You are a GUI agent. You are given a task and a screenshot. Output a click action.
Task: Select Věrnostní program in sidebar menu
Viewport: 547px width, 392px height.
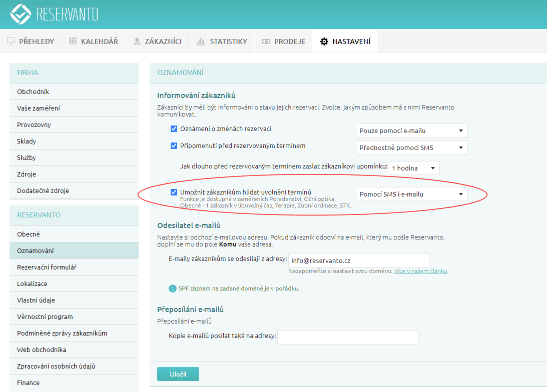pos(45,317)
